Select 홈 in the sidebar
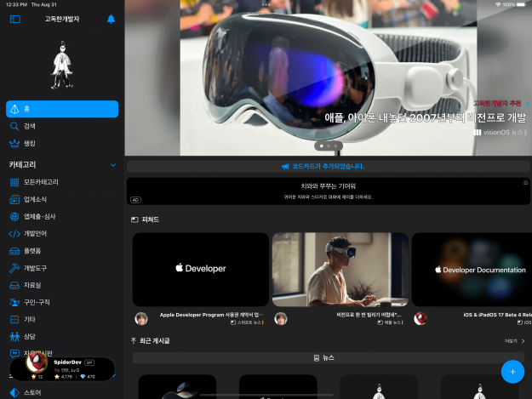Image resolution: width=532 pixels, height=399 pixels. (x=61, y=108)
